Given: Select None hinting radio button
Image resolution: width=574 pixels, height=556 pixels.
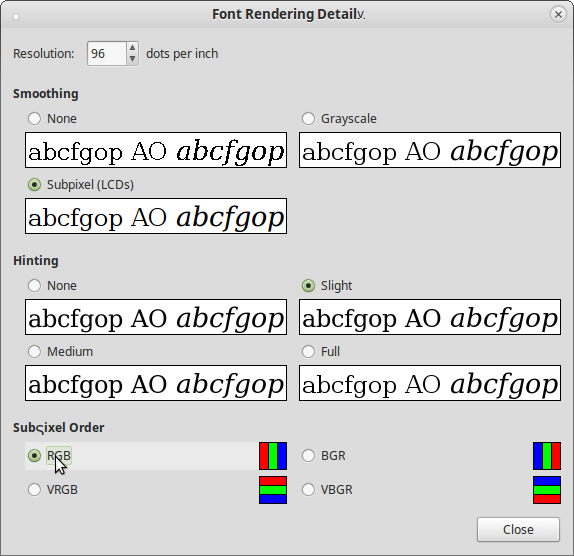Looking at the screenshot, I should click(x=34, y=286).
